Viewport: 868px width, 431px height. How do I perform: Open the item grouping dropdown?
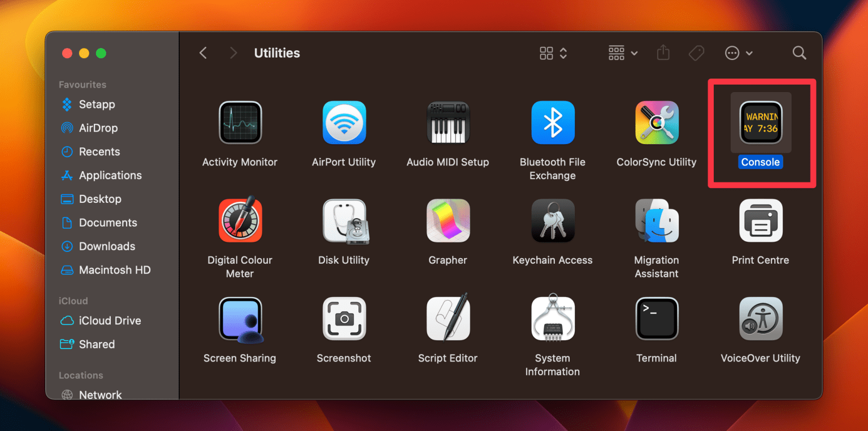pyautogui.click(x=622, y=53)
